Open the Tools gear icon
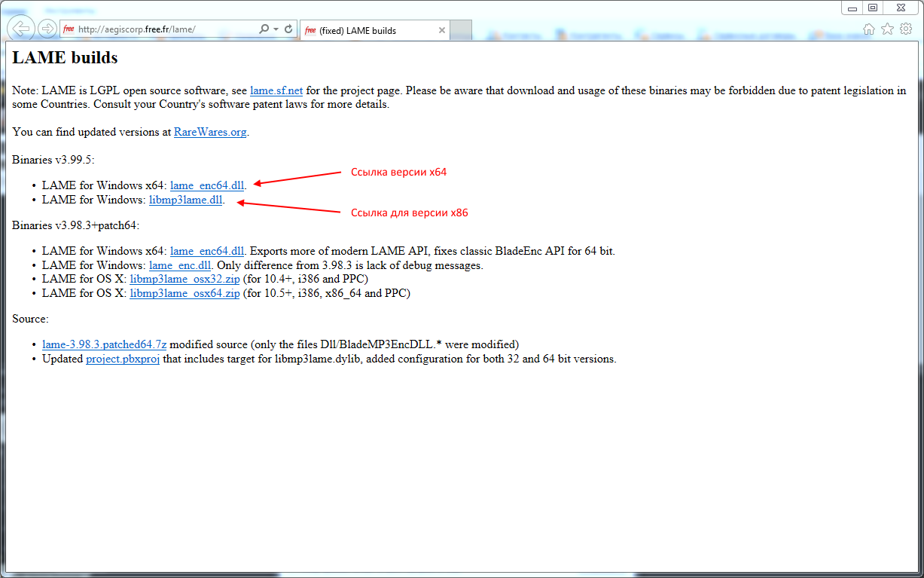The width and height of the screenshot is (924, 578). 906,29
